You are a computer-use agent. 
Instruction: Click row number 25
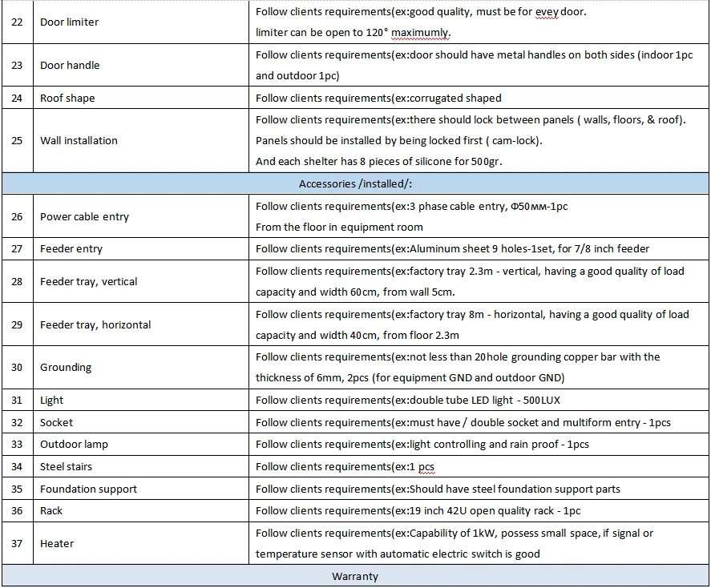tap(17, 140)
